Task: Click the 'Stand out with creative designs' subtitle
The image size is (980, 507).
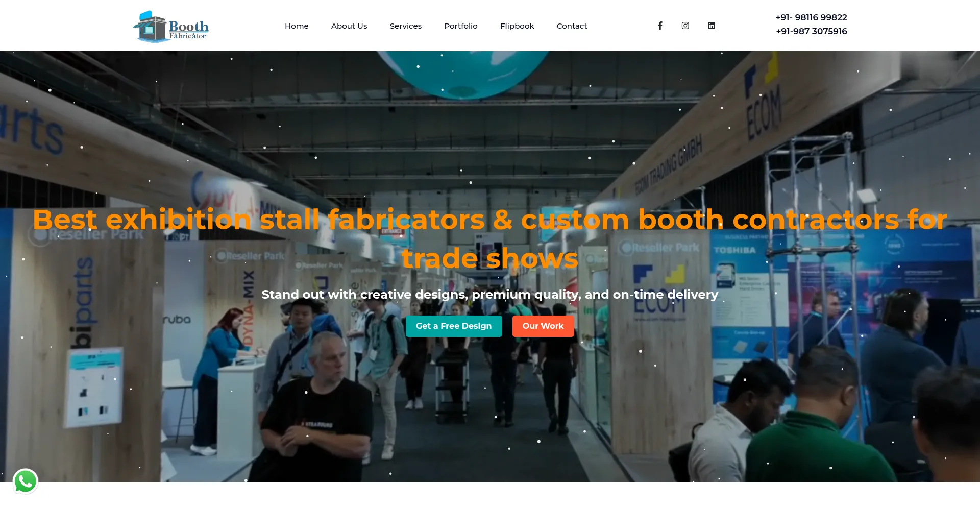Action: (x=490, y=295)
